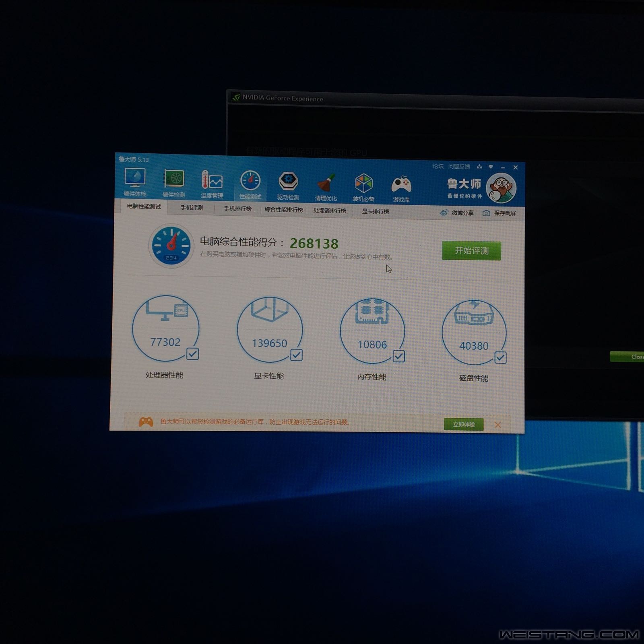Click the green 立即体验 button

[x=464, y=424]
